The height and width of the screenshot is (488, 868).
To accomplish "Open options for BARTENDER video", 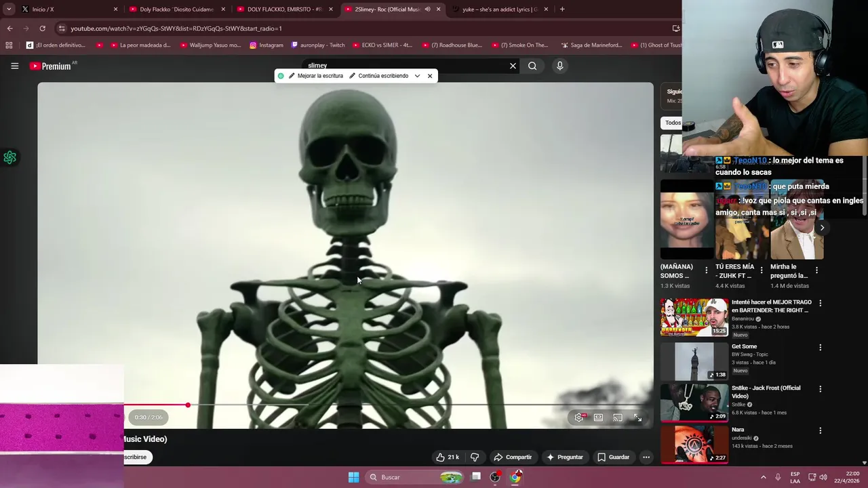I will click(820, 303).
